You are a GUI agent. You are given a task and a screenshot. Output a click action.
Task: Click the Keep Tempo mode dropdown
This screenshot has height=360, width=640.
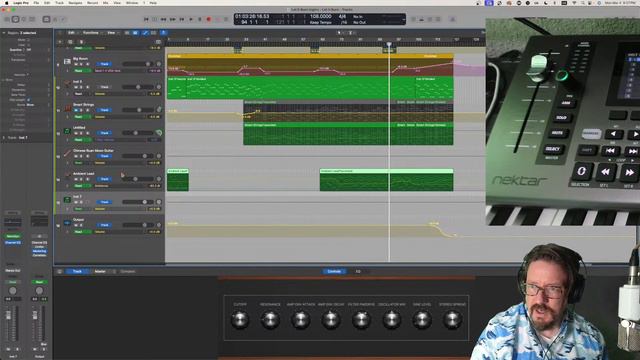point(321,22)
